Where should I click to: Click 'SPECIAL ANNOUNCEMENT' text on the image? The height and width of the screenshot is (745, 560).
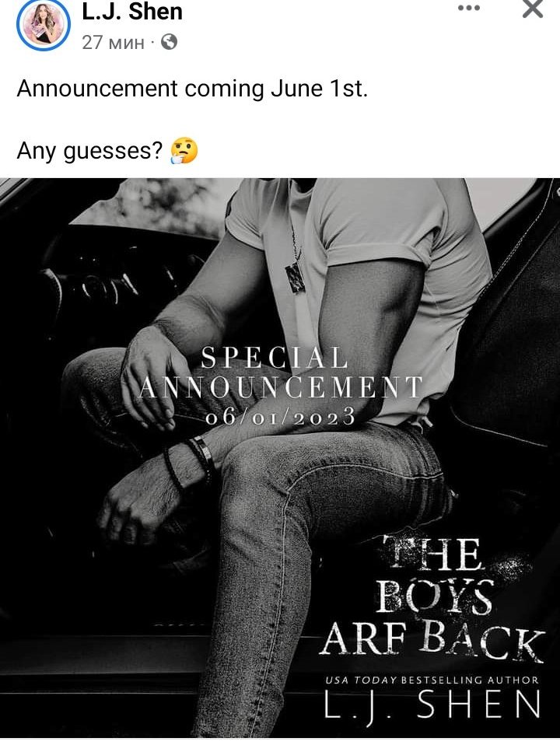coord(281,372)
